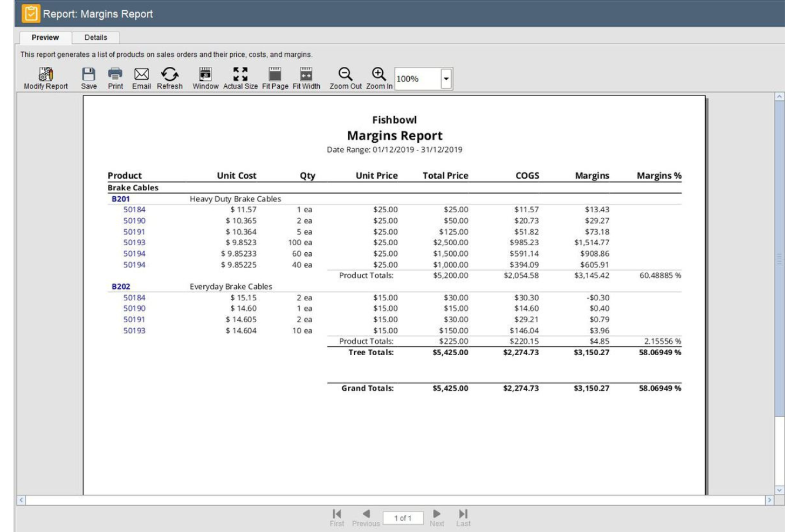
Task: Set view to Actual Size
Action: [240, 78]
